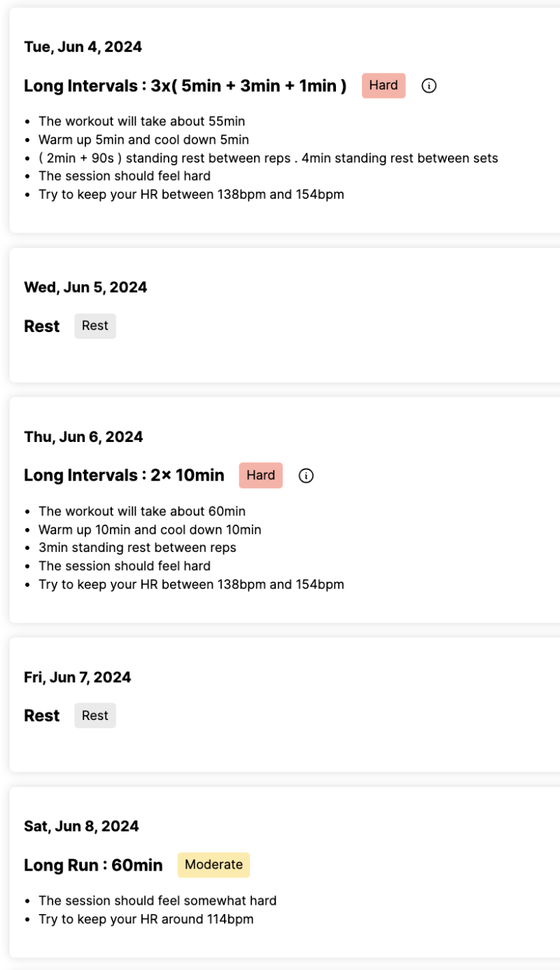The height and width of the screenshot is (970, 560).
Task: Click the bold Rest title on Friday's card
Action: [42, 716]
